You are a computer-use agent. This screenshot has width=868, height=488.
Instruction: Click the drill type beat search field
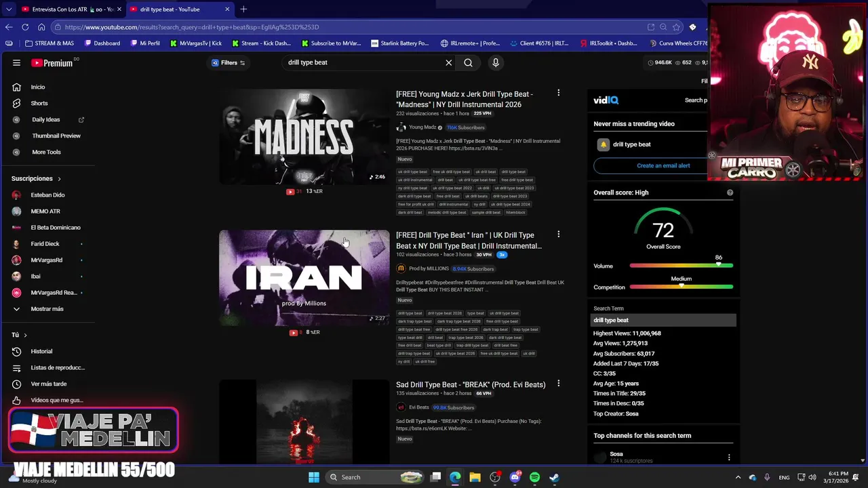(363, 62)
